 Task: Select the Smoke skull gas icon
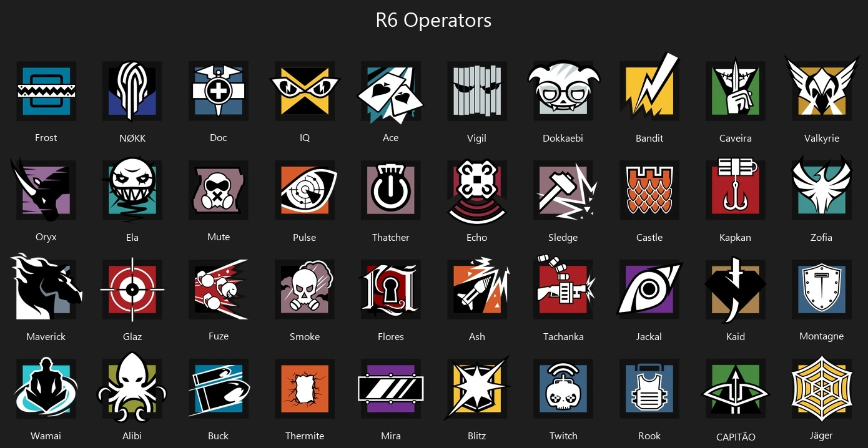point(305,290)
